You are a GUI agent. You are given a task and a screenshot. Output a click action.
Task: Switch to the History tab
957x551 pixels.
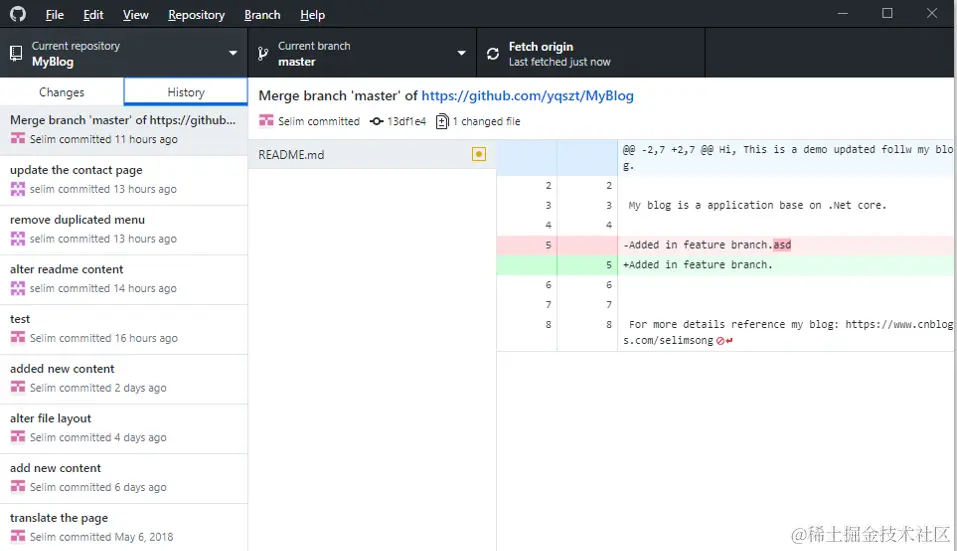(x=186, y=92)
